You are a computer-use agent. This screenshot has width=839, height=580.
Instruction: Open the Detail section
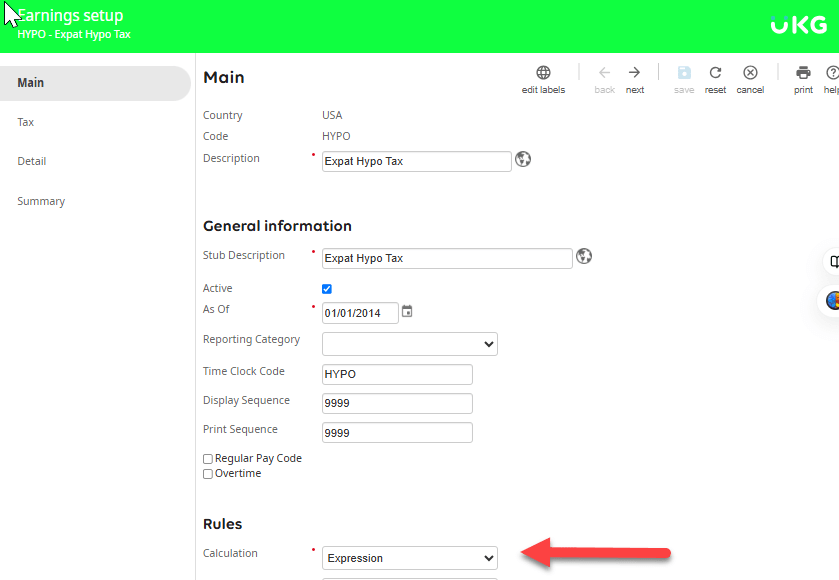(32, 161)
